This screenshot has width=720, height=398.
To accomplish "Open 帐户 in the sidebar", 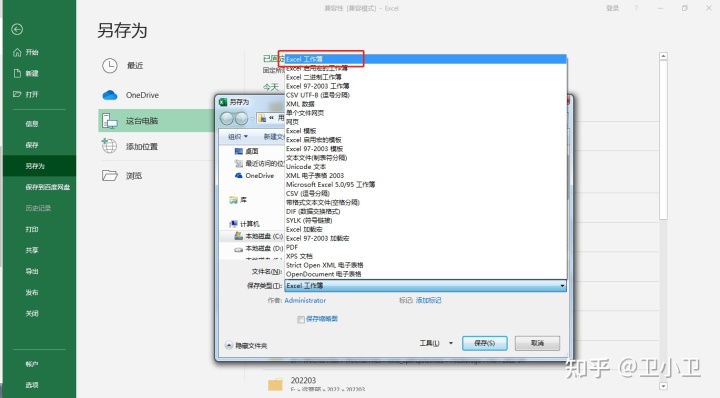I will click(32, 364).
